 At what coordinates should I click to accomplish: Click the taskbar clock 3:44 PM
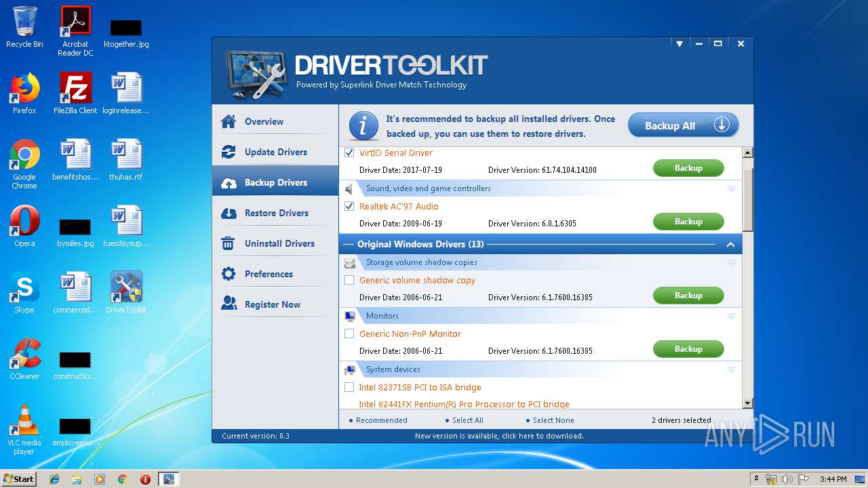[x=833, y=479]
